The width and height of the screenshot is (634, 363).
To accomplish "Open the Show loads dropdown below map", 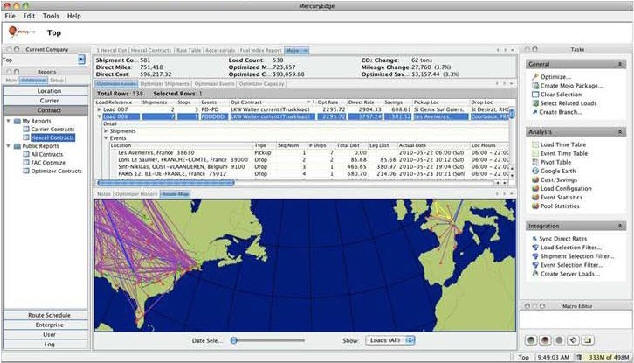I will click(390, 340).
